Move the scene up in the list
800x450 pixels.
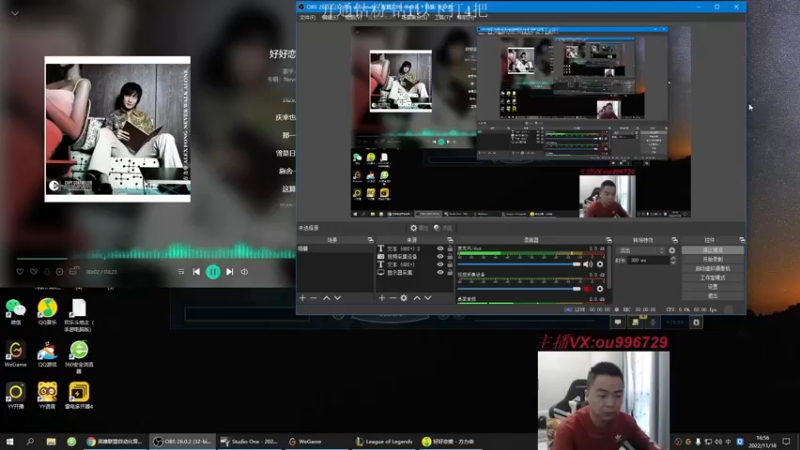pyautogui.click(x=327, y=298)
